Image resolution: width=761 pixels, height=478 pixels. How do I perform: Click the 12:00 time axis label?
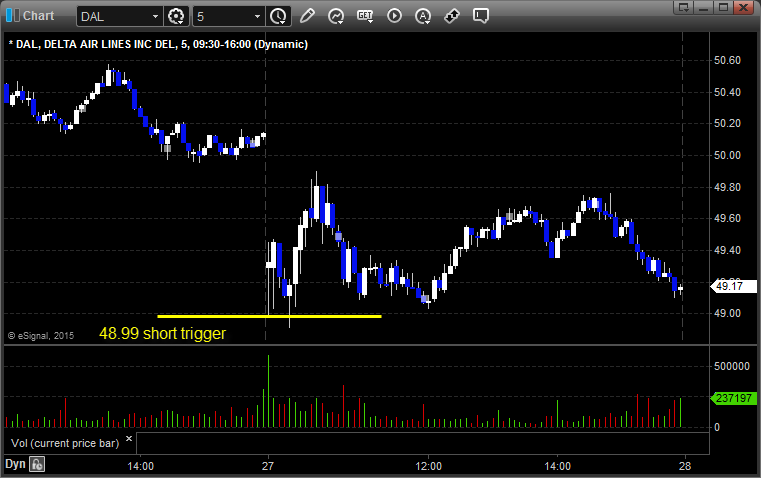[429, 466]
